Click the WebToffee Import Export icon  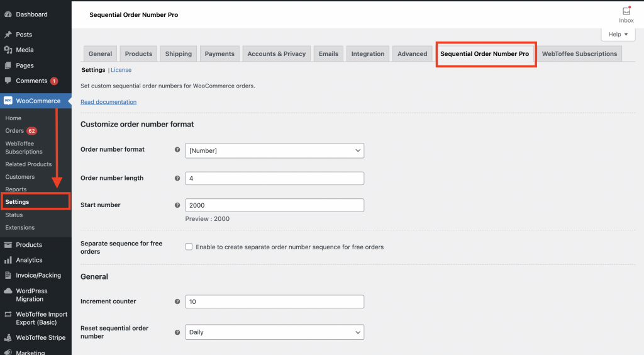(8, 314)
